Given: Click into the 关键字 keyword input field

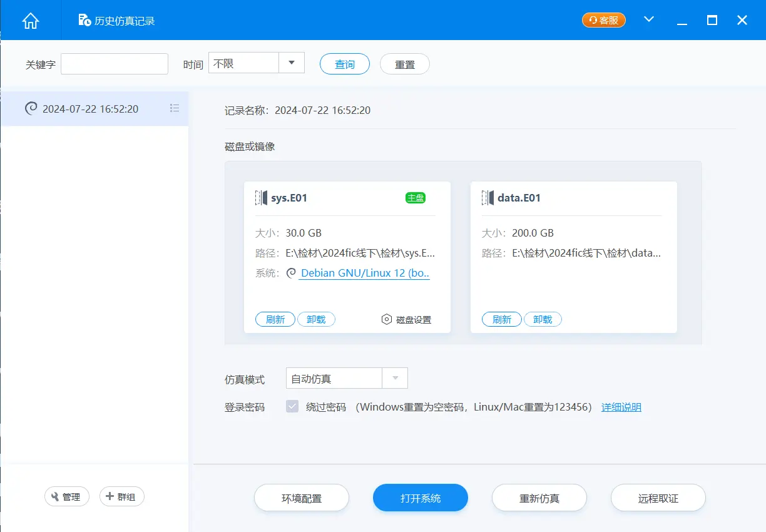Looking at the screenshot, I should 115,64.
